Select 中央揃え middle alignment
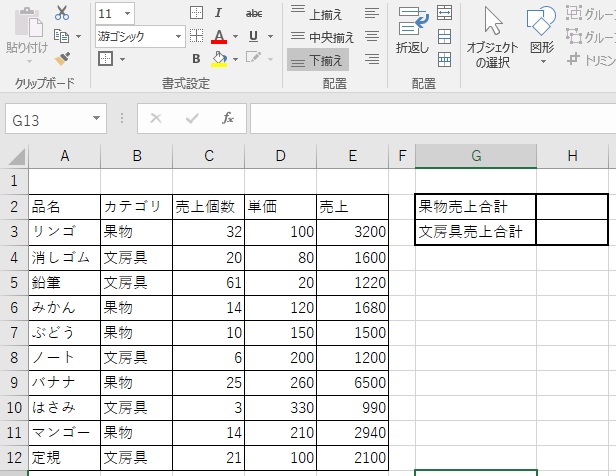Screen dimensions: 616x476 323,37
